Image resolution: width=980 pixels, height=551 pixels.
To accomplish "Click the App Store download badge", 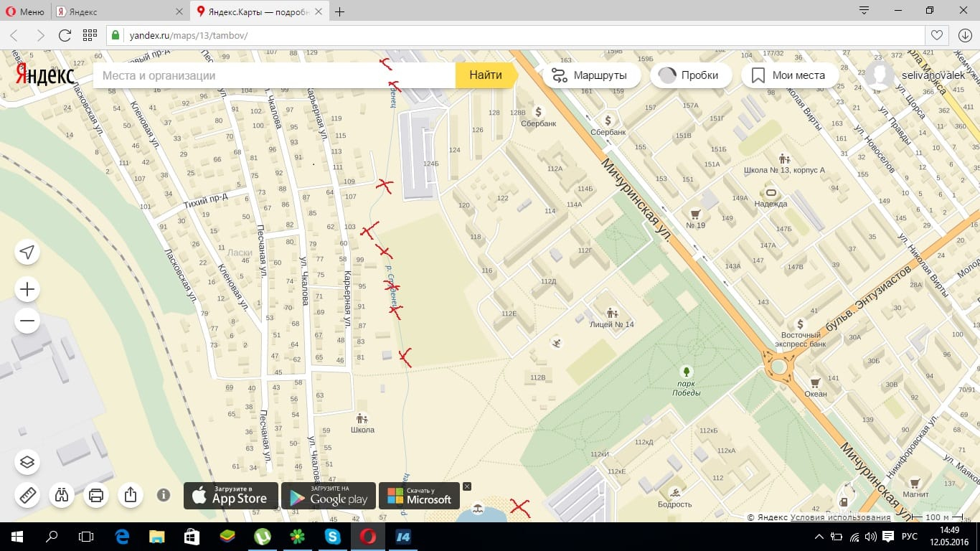I will (231, 495).
